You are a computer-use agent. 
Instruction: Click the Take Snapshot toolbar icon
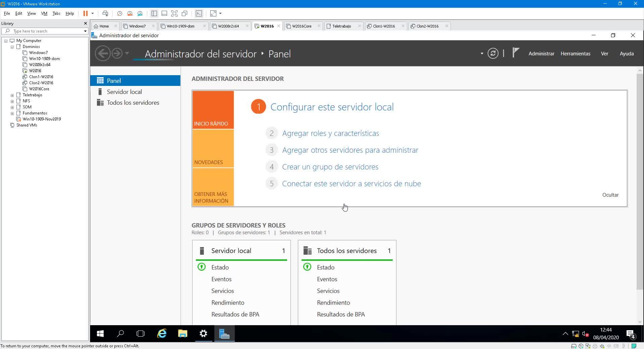[x=119, y=13]
